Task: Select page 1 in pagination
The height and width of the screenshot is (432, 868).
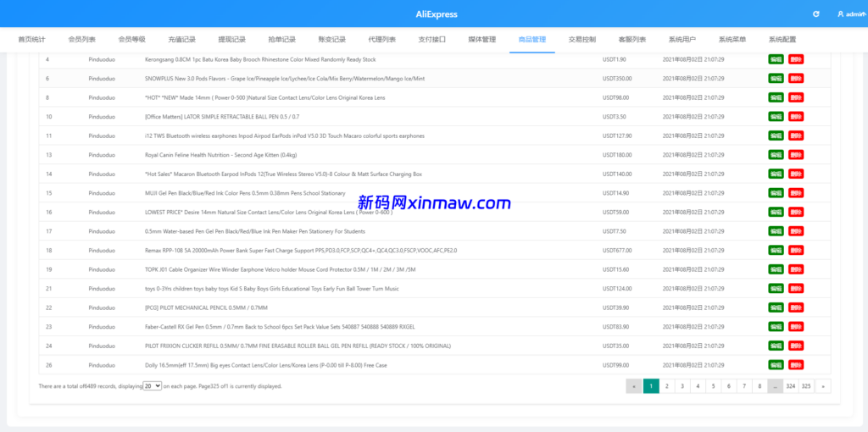Action: coord(651,386)
